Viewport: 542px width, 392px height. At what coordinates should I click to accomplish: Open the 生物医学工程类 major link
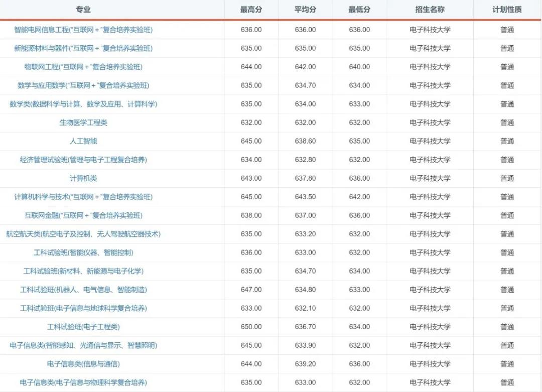click(x=83, y=122)
